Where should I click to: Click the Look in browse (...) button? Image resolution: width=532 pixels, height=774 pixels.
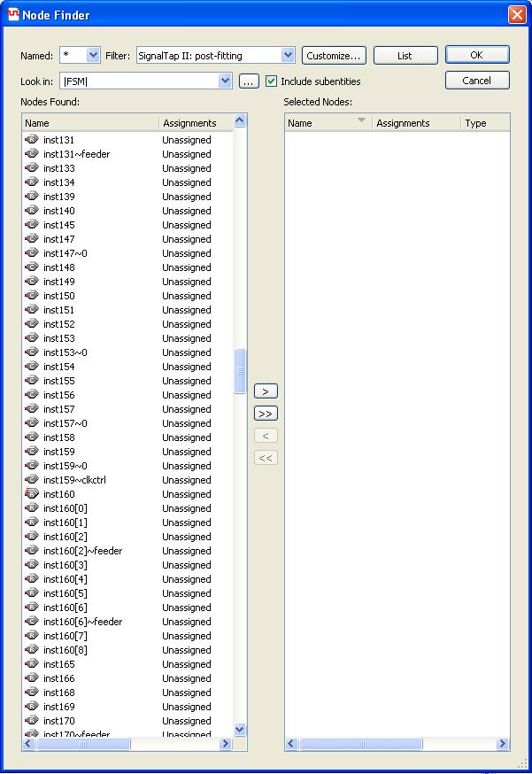pos(249,81)
